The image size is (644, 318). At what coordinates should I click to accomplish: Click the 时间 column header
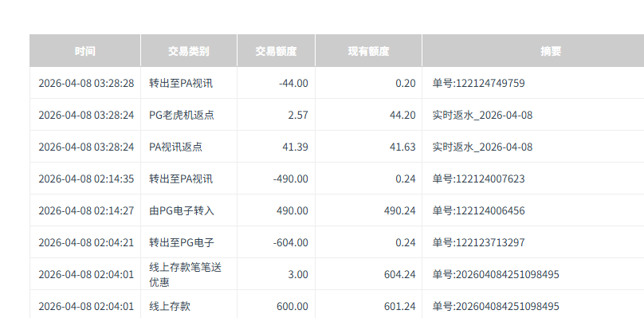tap(85, 51)
